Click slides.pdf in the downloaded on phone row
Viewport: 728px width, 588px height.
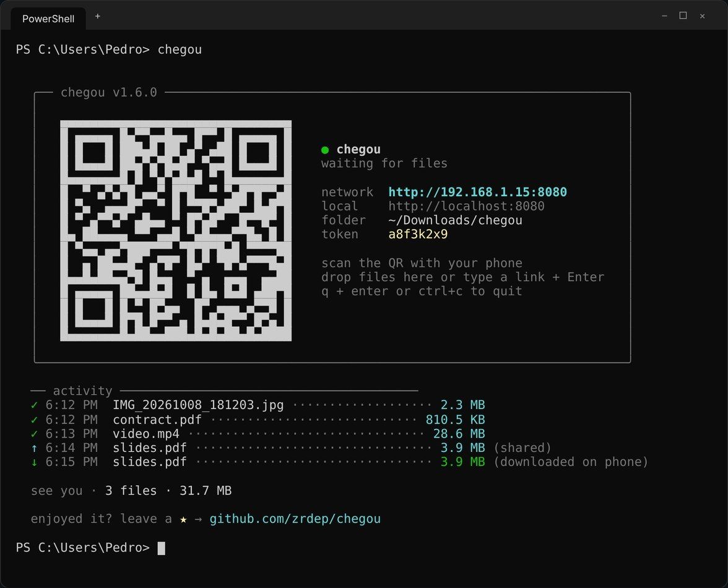pyautogui.click(x=150, y=462)
